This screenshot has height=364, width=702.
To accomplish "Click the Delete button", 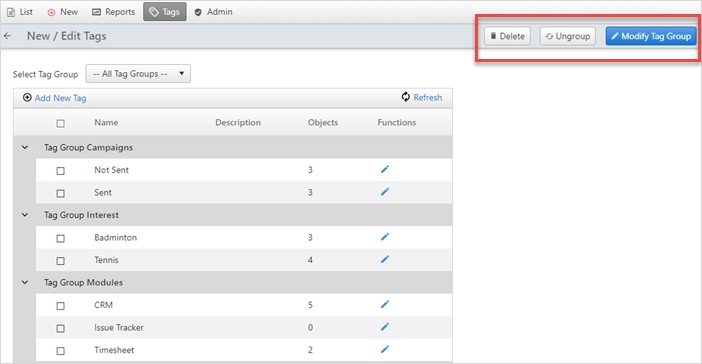I will 507,36.
